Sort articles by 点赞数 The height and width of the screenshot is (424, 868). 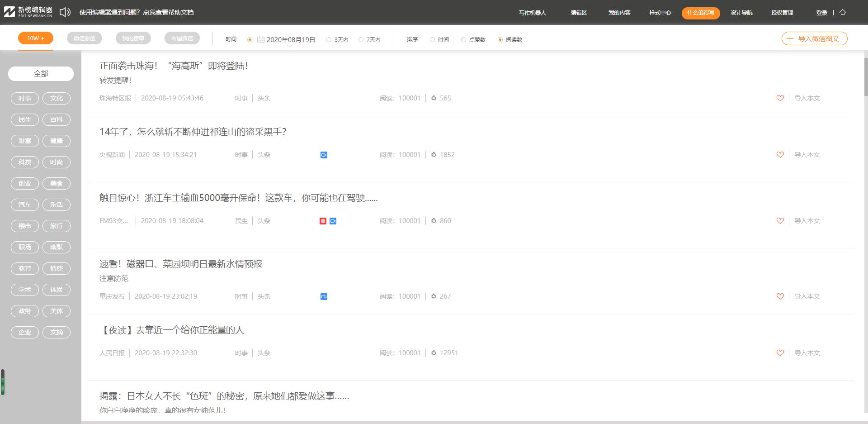click(473, 40)
